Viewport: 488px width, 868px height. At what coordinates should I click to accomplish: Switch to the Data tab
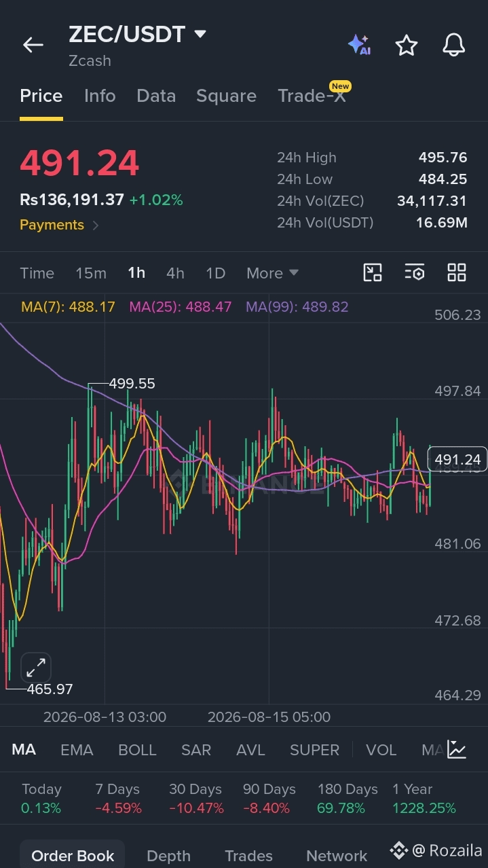click(x=156, y=96)
